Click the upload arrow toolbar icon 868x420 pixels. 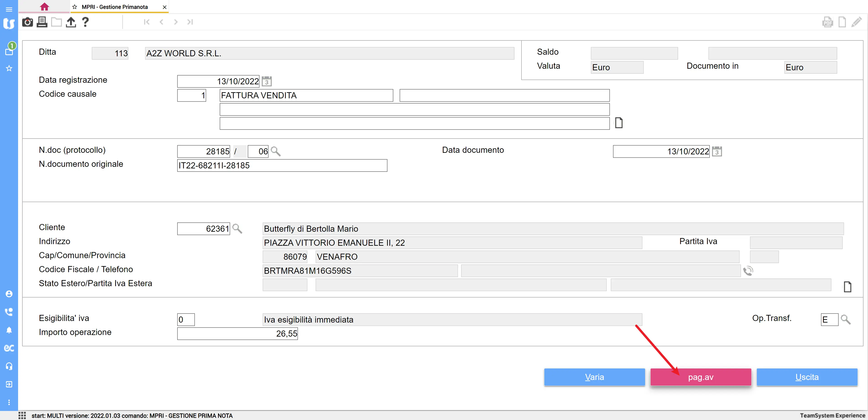[x=71, y=22]
